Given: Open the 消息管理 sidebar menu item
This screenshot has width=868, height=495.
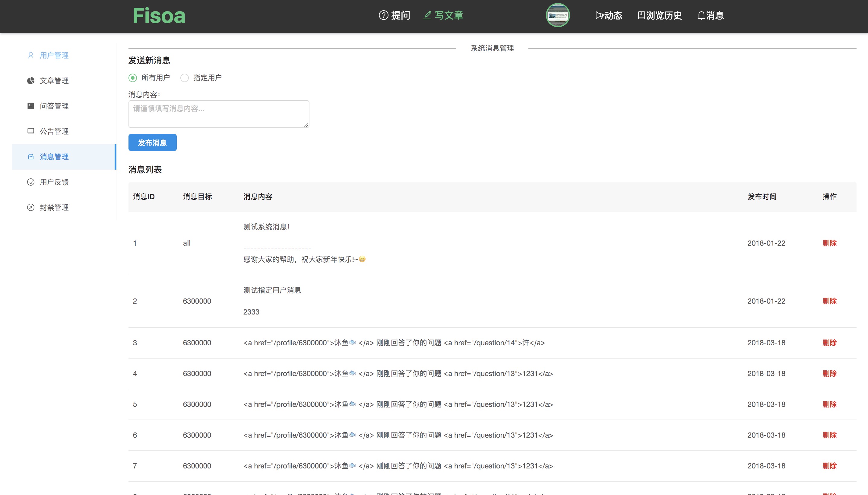Looking at the screenshot, I should point(54,157).
